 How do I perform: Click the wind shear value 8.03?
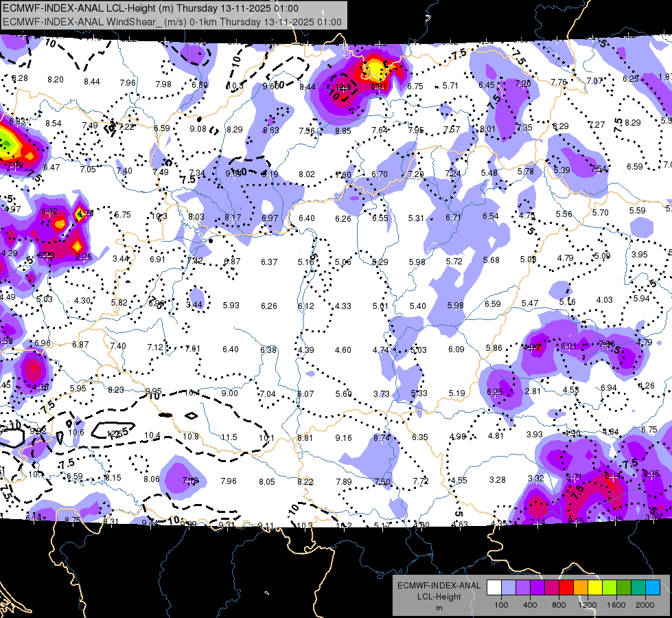click(196, 216)
